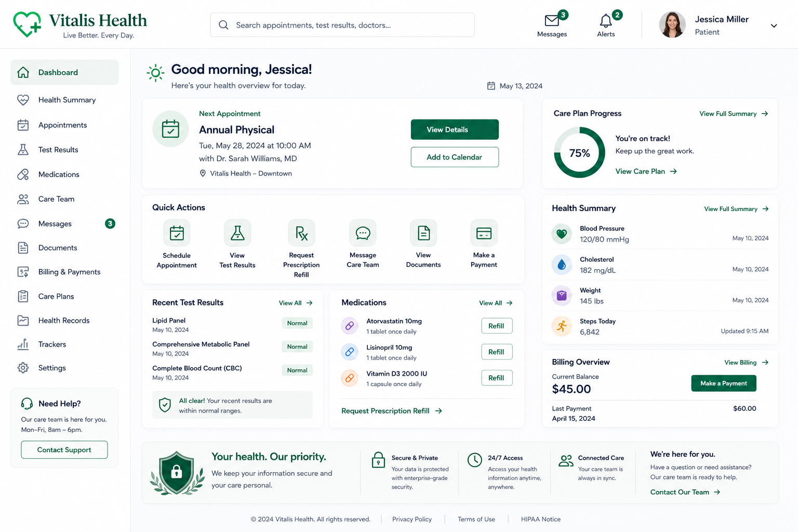Click the Connected Care people icon
This screenshot has width=798, height=532.
tap(566, 460)
